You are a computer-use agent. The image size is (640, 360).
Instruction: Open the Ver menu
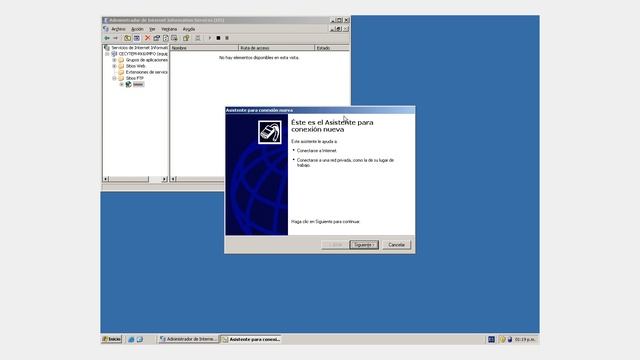click(152, 29)
